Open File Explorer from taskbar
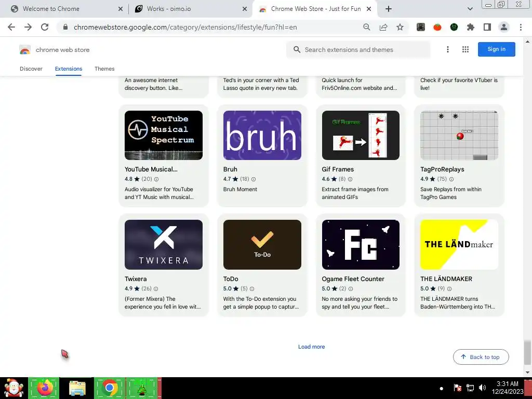The image size is (532, 399). 77,388
